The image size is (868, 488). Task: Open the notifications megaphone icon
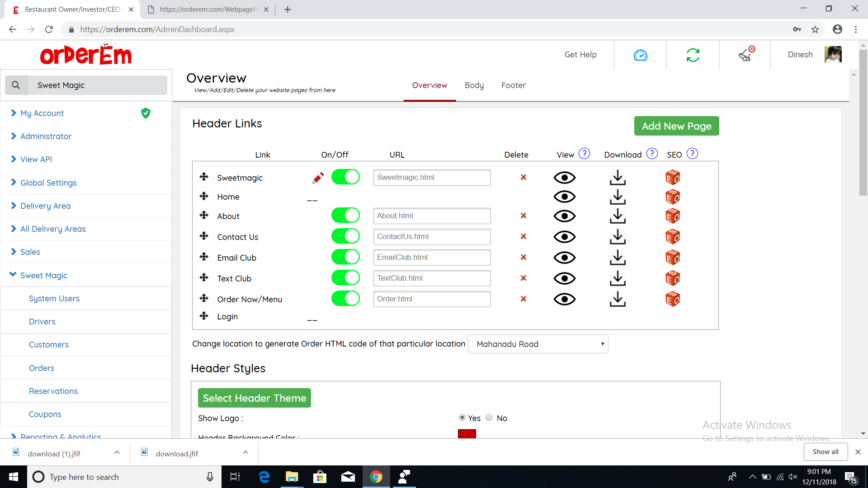(745, 55)
